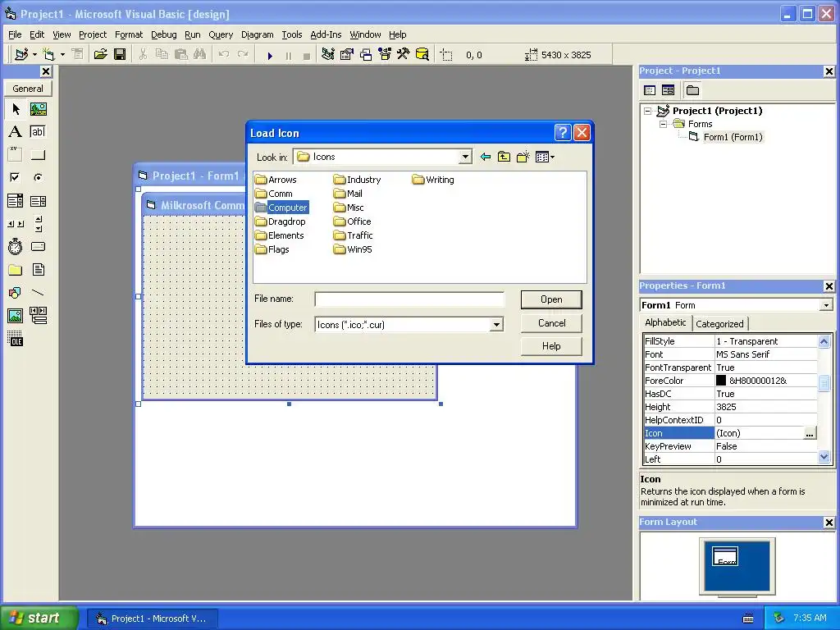
Task: Click Start button on taskbar
Action: pyautogui.click(x=39, y=618)
